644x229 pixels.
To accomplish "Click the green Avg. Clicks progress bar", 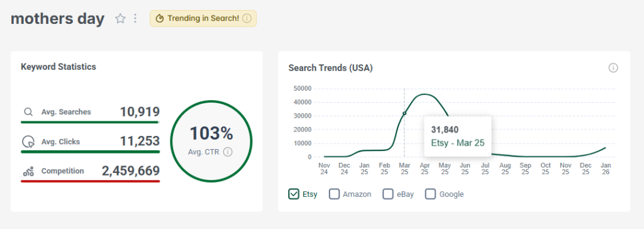I will click(91, 152).
